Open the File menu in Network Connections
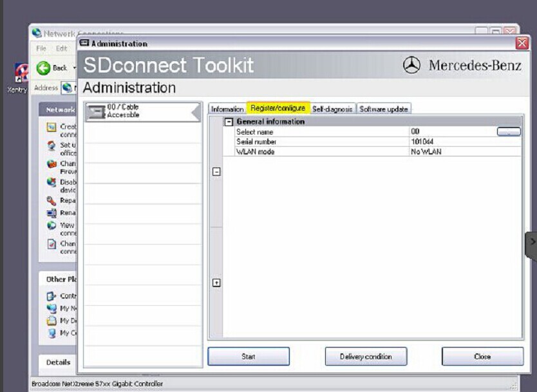The width and height of the screenshot is (537, 392). (41, 49)
